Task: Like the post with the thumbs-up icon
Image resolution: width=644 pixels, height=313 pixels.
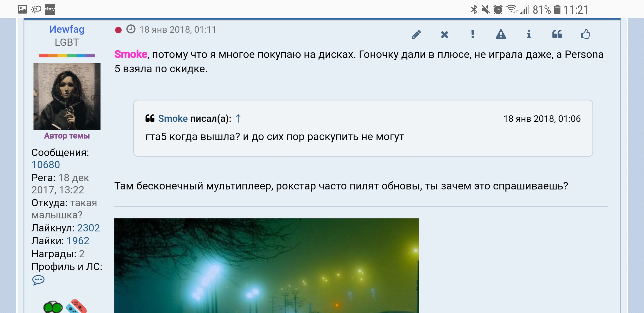Action: point(585,34)
